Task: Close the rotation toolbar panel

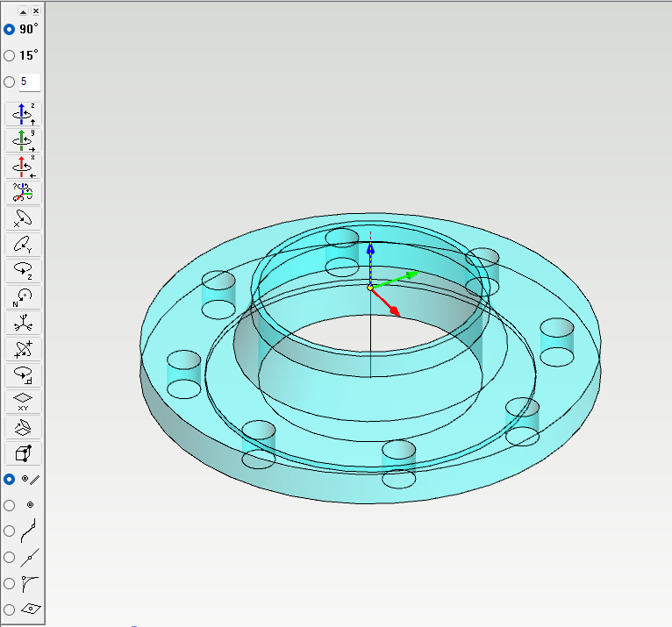Action: click(x=35, y=11)
